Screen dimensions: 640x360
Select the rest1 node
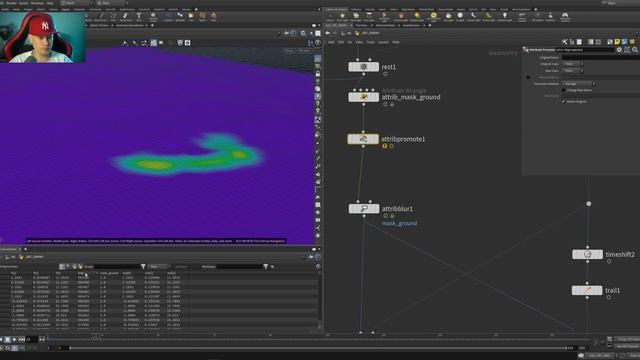[x=363, y=67]
